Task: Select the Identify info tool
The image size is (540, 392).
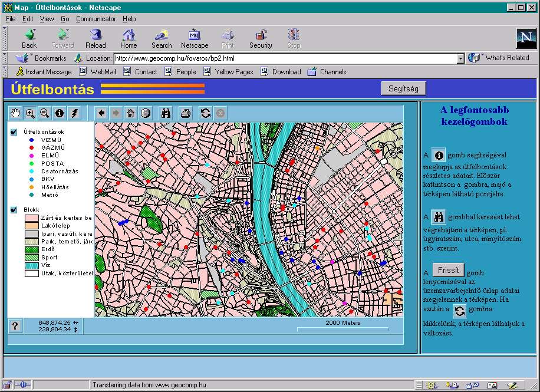Action: (x=59, y=113)
